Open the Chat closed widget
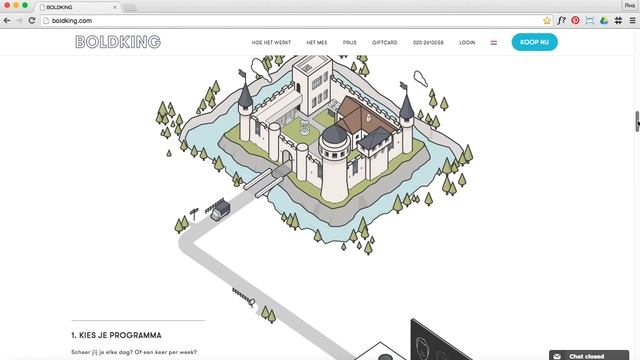The width and height of the screenshot is (640, 360). click(x=589, y=356)
